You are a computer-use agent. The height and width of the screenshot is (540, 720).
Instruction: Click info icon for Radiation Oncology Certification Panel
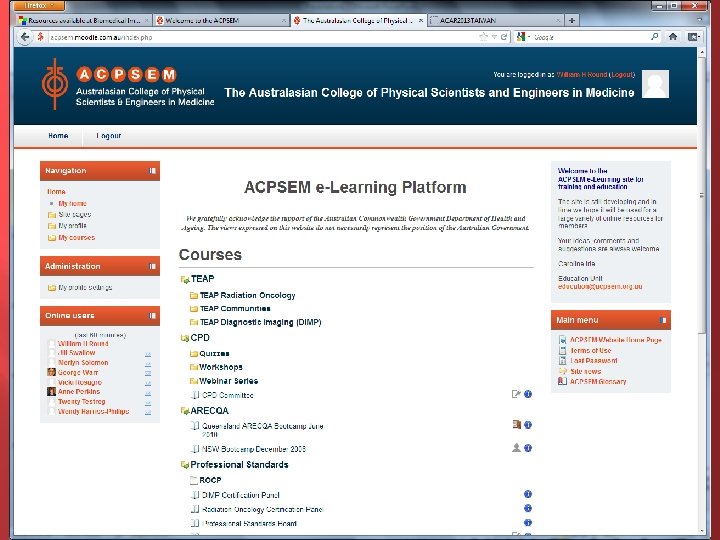point(528,508)
